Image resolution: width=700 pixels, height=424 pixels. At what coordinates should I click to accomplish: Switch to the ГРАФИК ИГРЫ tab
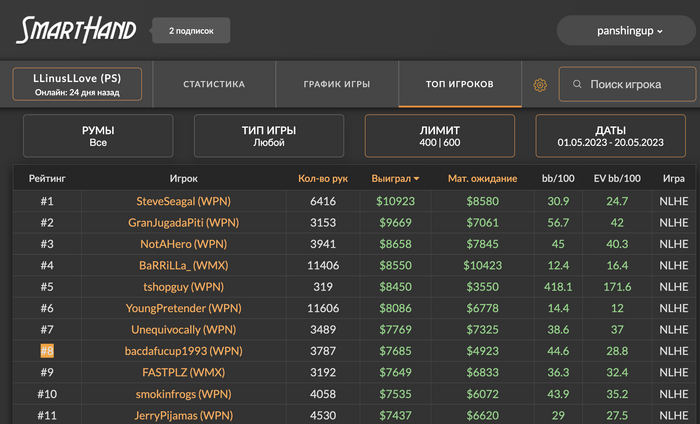tap(337, 84)
